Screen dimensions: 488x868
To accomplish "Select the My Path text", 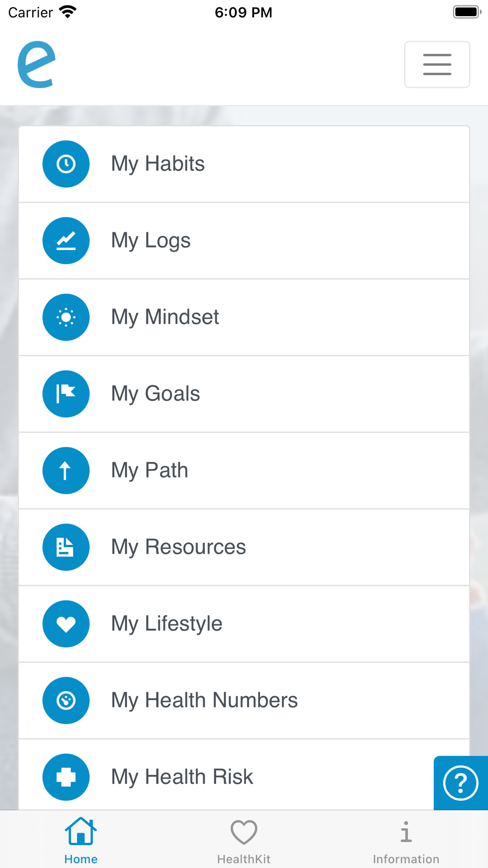I will [149, 471].
